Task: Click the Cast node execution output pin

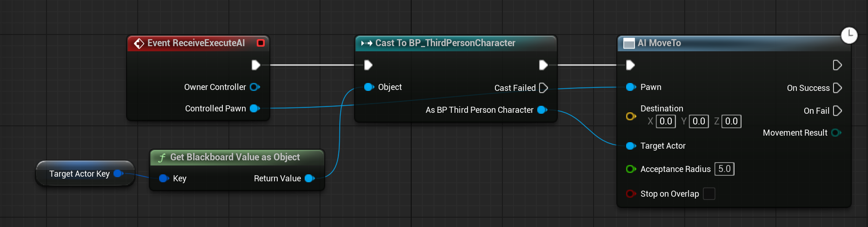Action: click(543, 65)
